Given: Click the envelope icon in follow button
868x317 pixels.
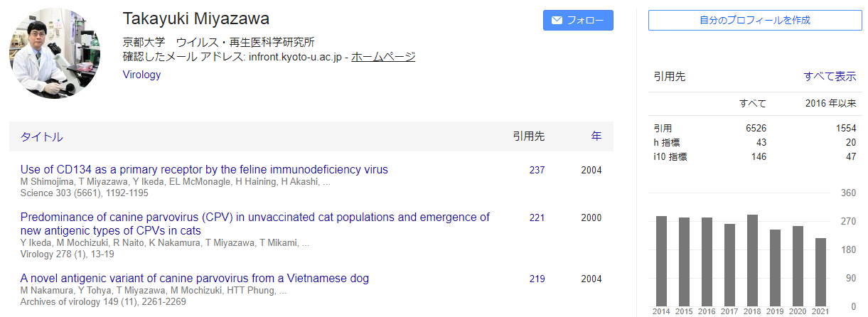Looking at the screenshot, I should coord(557,20).
